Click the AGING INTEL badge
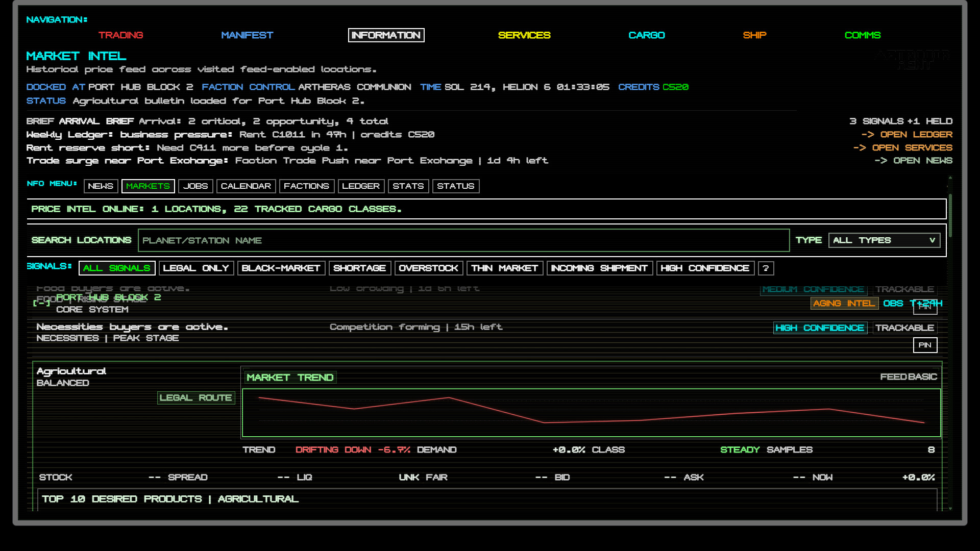 (x=844, y=304)
